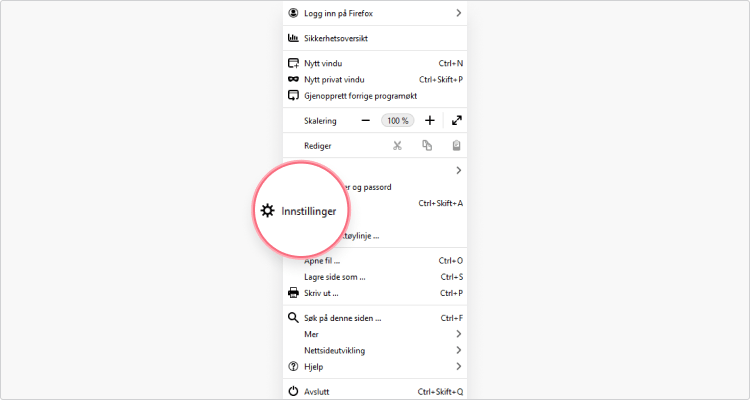Click the copy icon in Rediger row
This screenshot has width=750, height=400.
(427, 145)
